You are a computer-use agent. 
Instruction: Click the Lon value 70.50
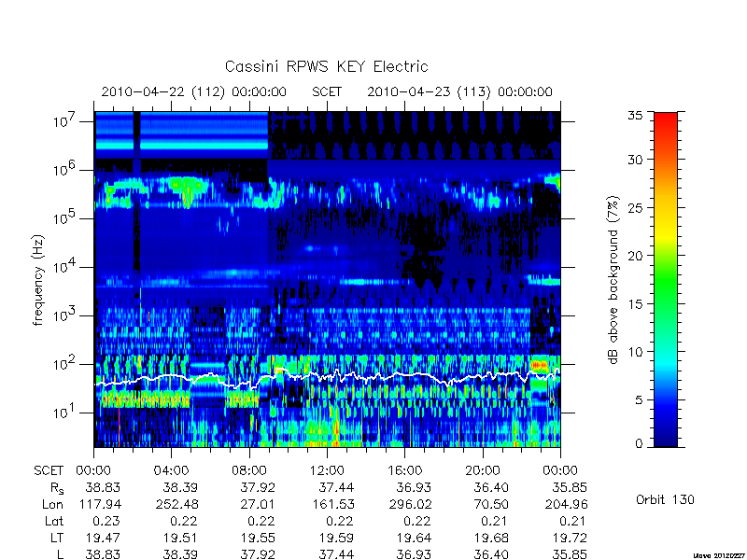tap(492, 504)
